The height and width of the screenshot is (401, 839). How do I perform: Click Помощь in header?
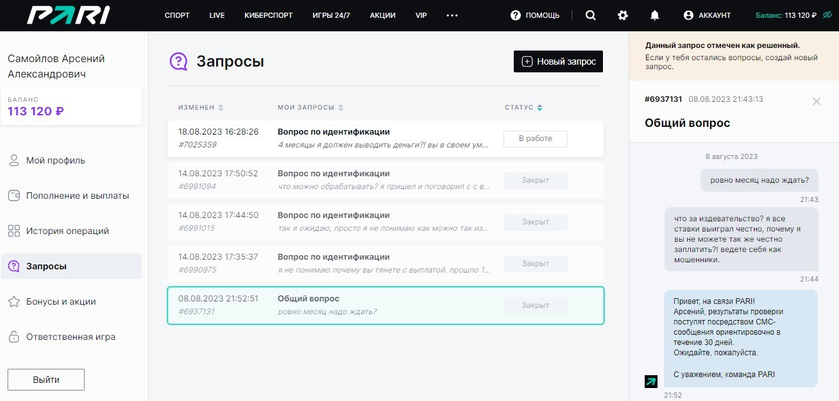[543, 16]
